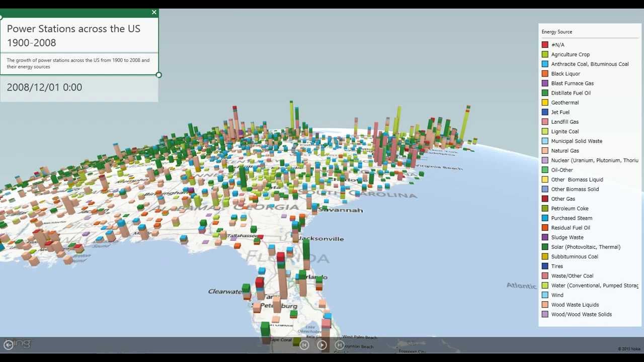Screen dimensions: 644x362
Task: Click the Wind legend swatch
Action: tap(545, 295)
